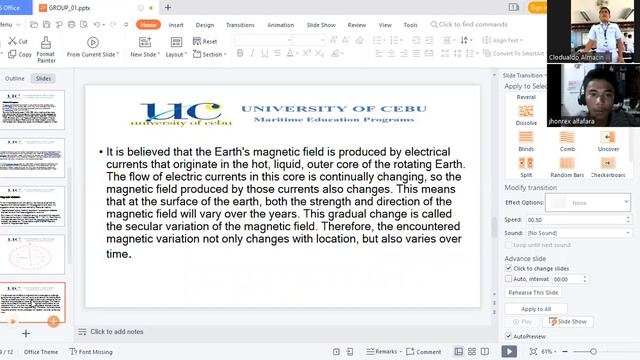Click the search Click to find commands field
This screenshot has width=640, height=360.
point(469,24)
